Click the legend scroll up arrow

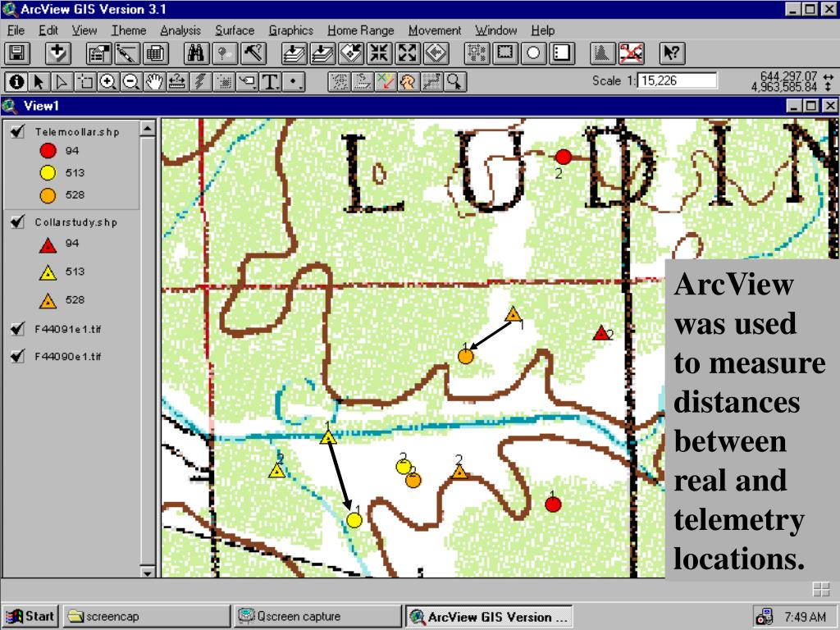(148, 127)
